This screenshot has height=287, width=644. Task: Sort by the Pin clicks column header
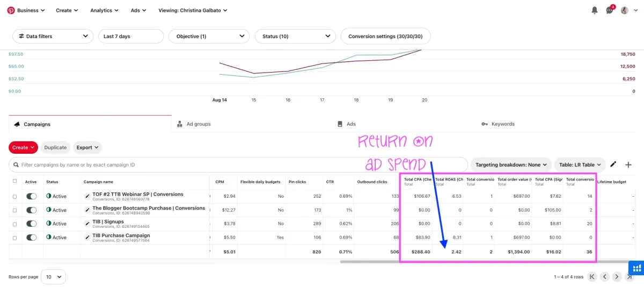pyautogui.click(x=297, y=182)
